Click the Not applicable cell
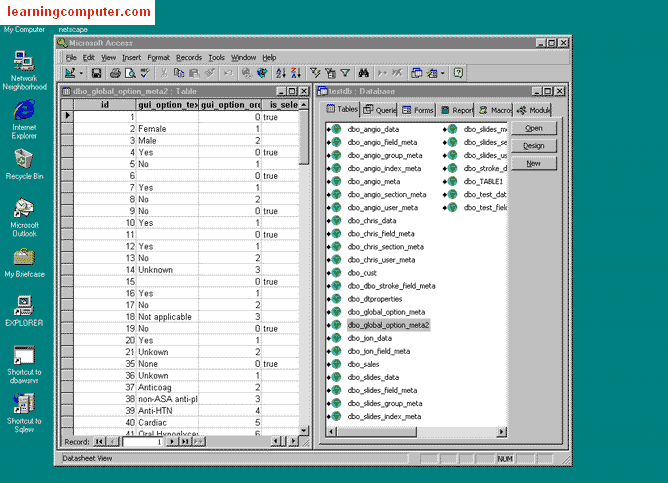668x483 pixels. [167, 317]
